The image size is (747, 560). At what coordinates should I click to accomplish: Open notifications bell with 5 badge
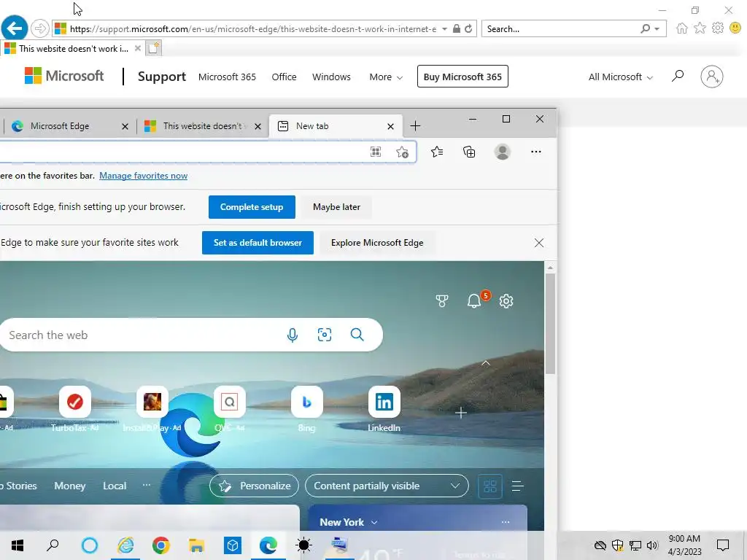click(x=474, y=300)
